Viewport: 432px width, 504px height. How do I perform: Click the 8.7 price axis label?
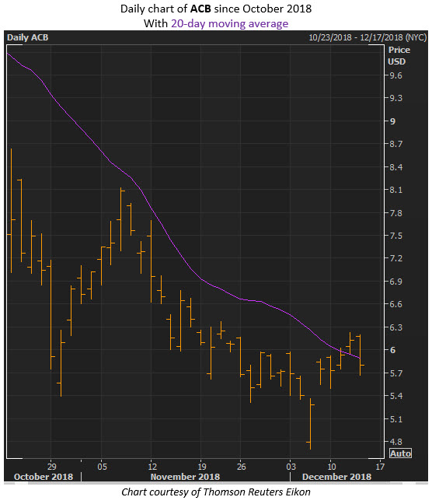(x=395, y=144)
